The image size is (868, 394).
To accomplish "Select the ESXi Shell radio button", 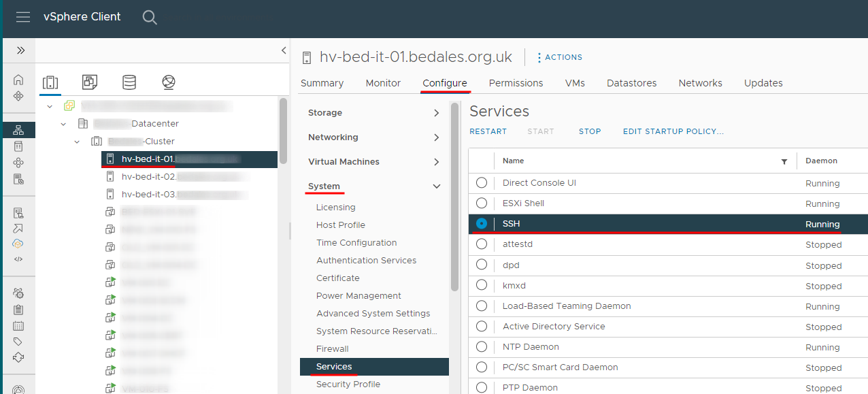I will point(482,203).
